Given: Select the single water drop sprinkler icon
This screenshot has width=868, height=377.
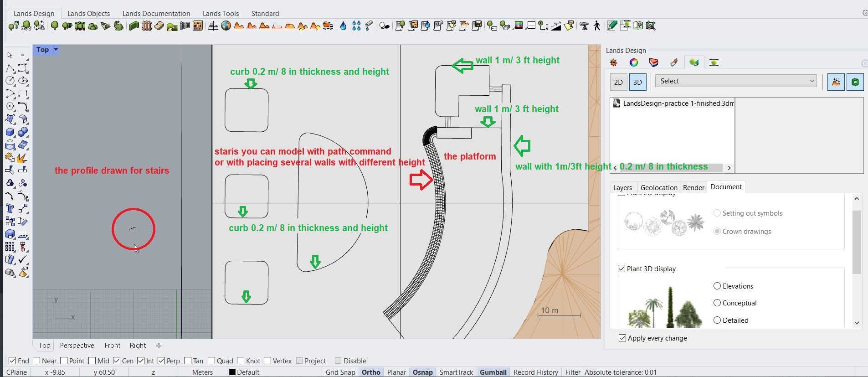Looking at the screenshot, I should point(343,26).
